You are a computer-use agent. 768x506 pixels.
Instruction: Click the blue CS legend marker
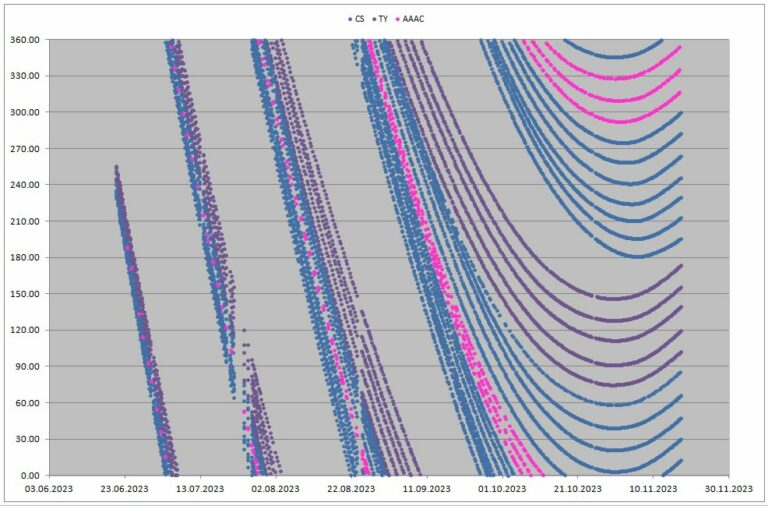[x=348, y=19]
